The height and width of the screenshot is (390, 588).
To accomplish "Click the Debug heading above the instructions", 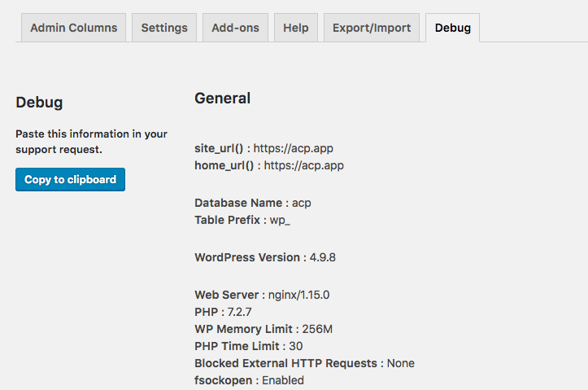I will click(39, 103).
